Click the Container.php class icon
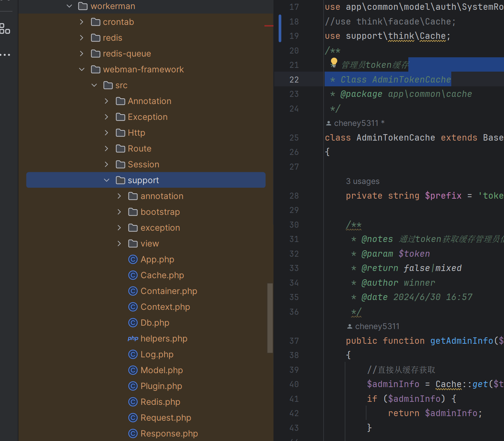Viewport: 504px width, 441px height. (x=133, y=291)
